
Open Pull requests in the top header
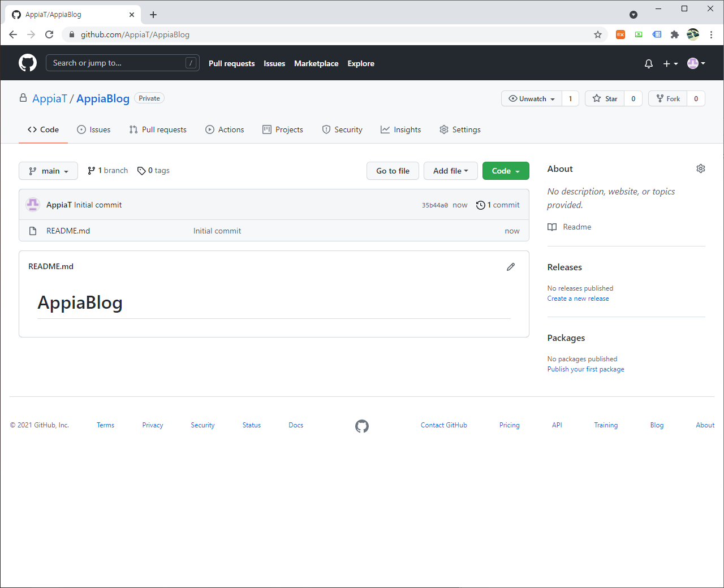point(231,63)
